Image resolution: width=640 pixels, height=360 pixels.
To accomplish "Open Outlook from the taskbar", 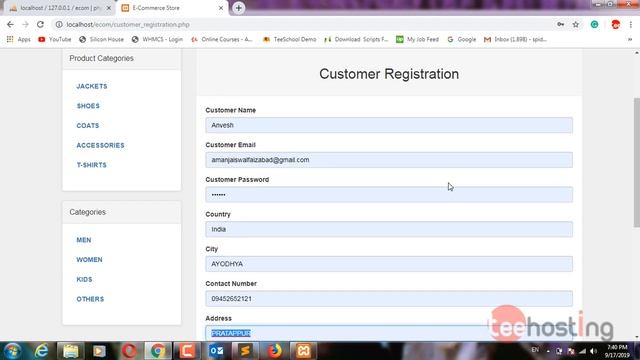I will pos(216,351).
